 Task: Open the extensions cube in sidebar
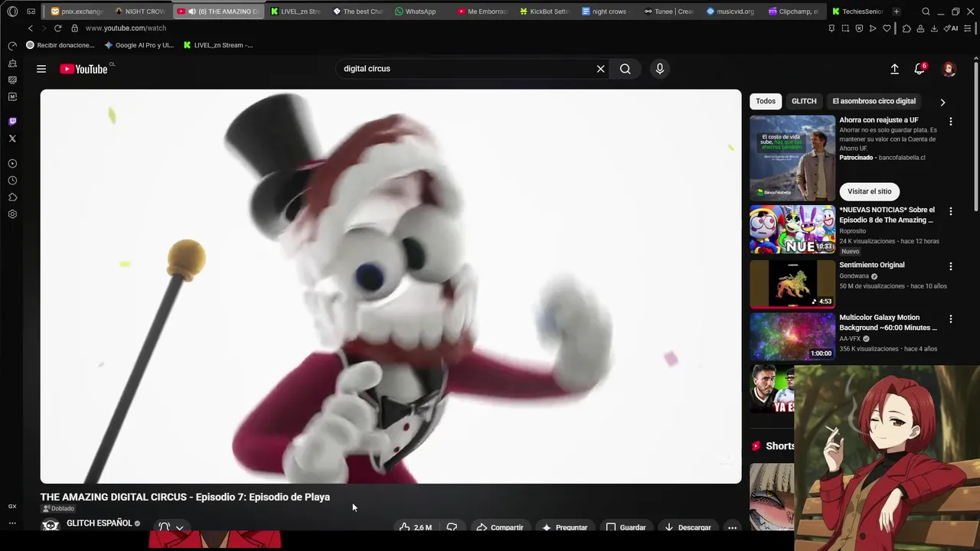[12, 197]
